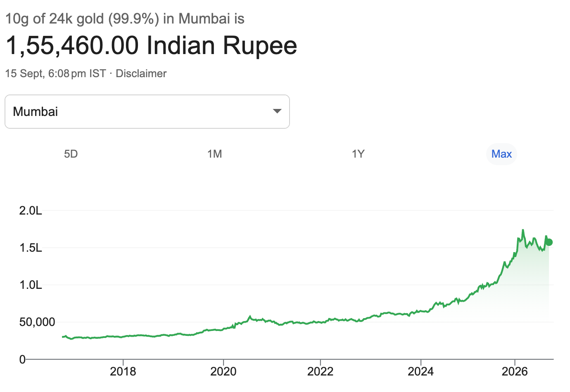Viewport: 570px width, 392px height.
Task: Open the Disclaimer link
Action: click(141, 73)
